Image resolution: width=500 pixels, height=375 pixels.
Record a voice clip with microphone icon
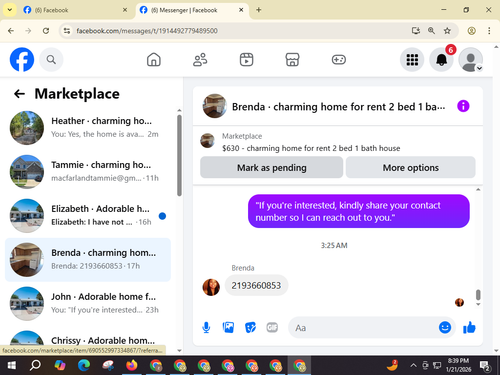206,328
